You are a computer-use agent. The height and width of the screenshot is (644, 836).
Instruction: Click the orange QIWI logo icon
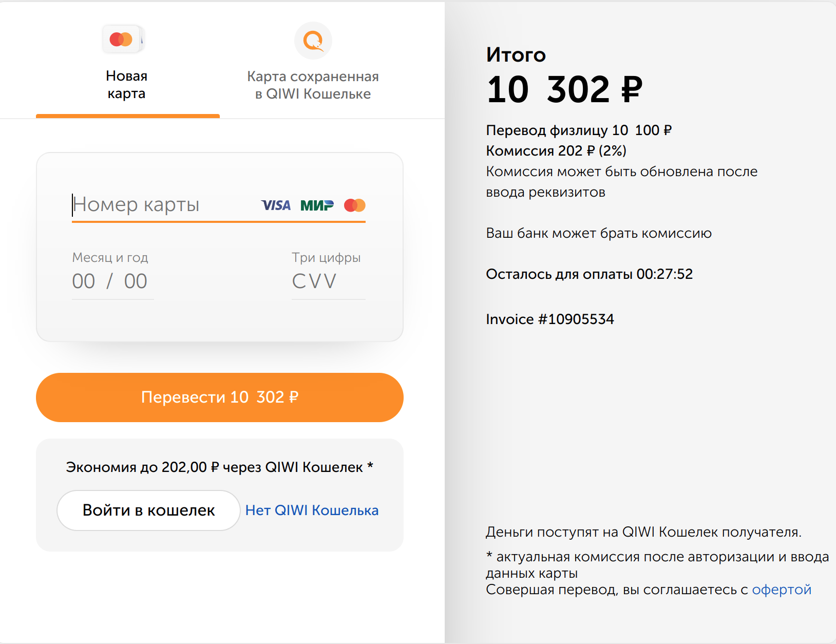(x=313, y=41)
